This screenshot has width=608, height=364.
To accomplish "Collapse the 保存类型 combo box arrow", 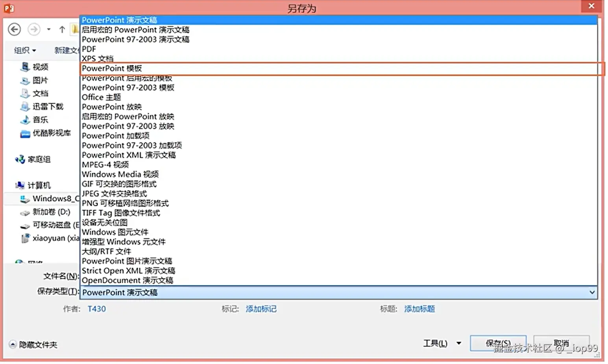I will pos(592,292).
